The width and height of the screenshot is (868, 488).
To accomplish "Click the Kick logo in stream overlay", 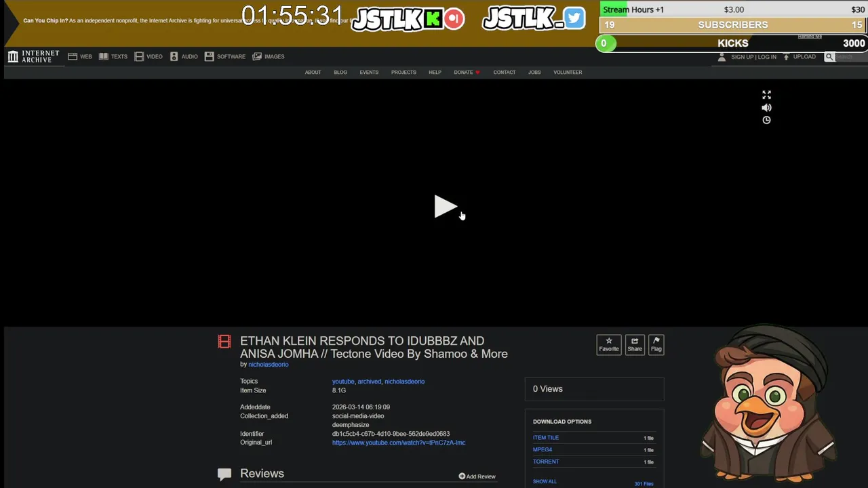I will coord(433,18).
